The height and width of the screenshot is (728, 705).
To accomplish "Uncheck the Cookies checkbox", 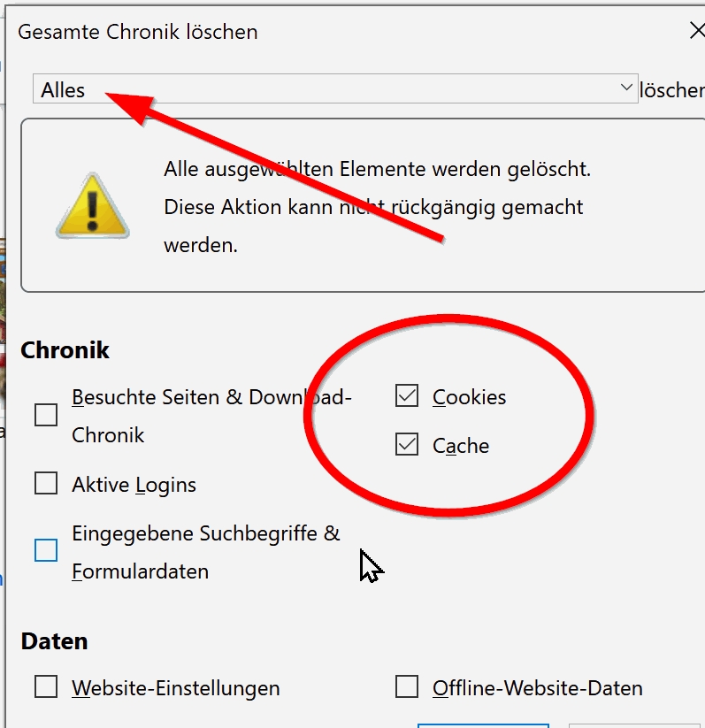I will pos(407,396).
